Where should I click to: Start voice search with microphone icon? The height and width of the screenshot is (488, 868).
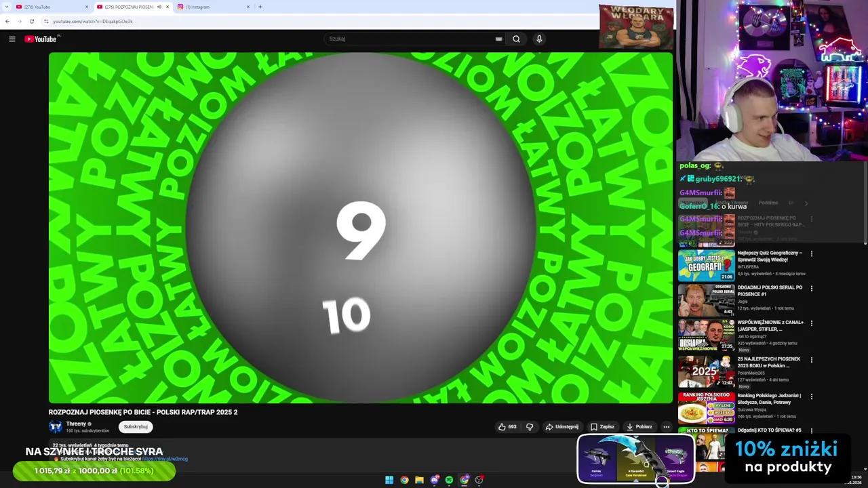click(539, 39)
